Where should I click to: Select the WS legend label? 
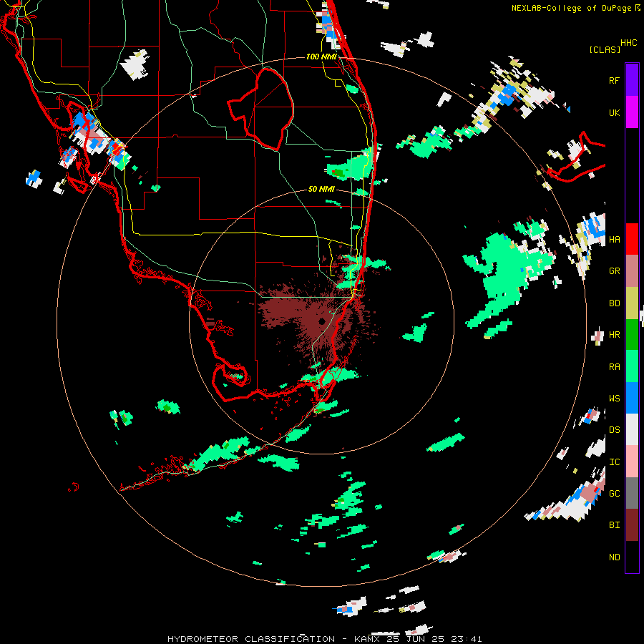coord(614,399)
